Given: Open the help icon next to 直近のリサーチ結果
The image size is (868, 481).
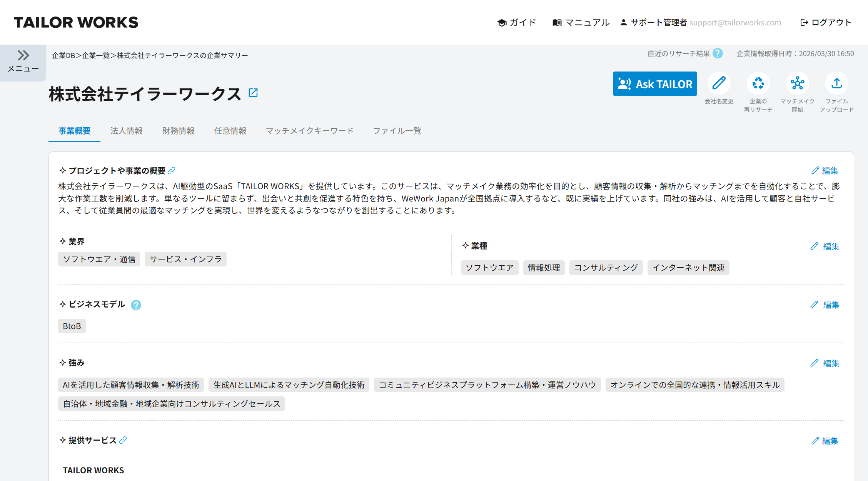Looking at the screenshot, I should [718, 53].
